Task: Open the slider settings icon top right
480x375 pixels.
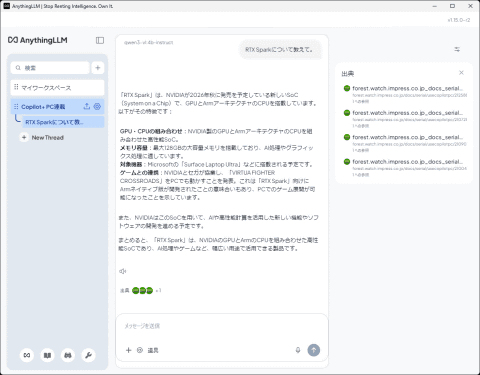Action: point(457,49)
